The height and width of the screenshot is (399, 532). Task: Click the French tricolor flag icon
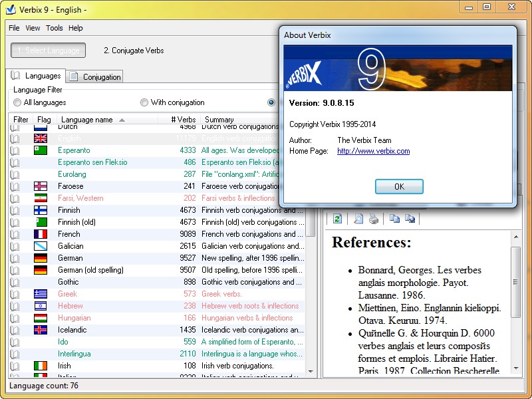click(x=41, y=234)
